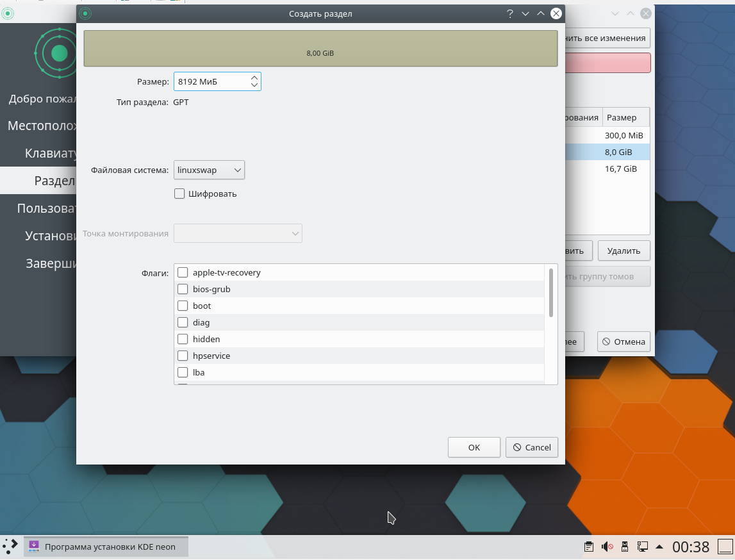Image resolution: width=735 pixels, height=560 pixels.
Task: Click the 8,00 GiB partition size bar
Action: [320, 48]
